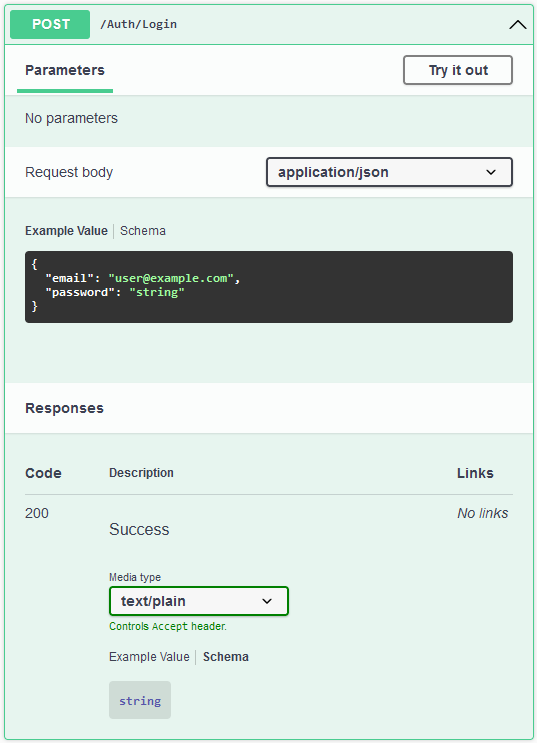537x743 pixels.
Task: Click the Controls Accept header note
Action: point(168,626)
